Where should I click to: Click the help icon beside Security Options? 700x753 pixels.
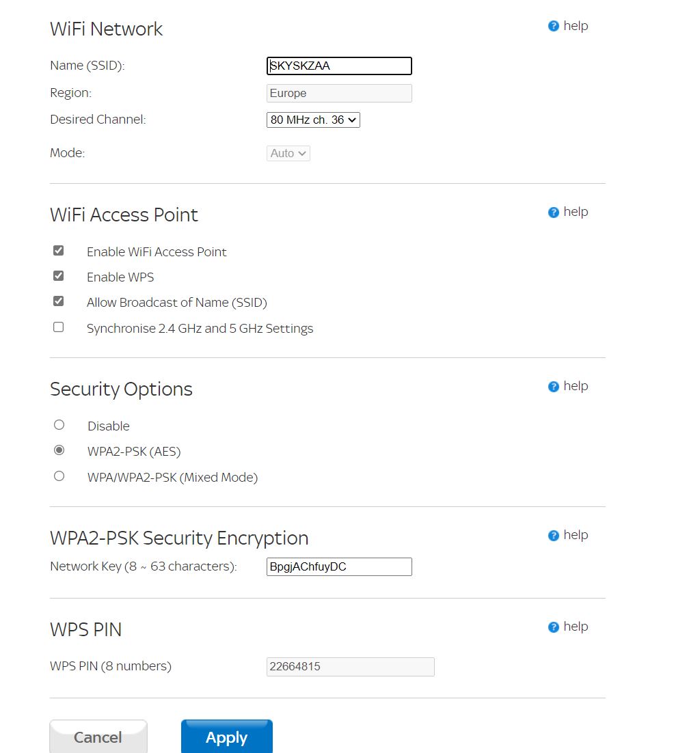554,387
